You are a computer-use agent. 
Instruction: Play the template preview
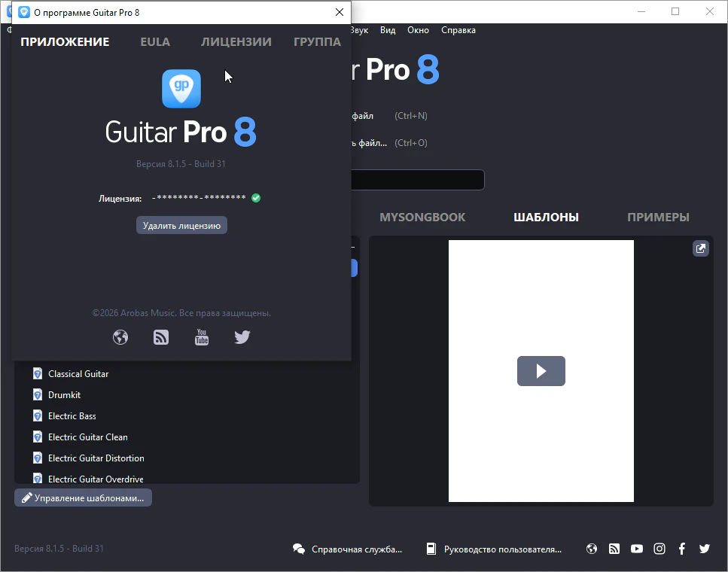pyautogui.click(x=541, y=371)
